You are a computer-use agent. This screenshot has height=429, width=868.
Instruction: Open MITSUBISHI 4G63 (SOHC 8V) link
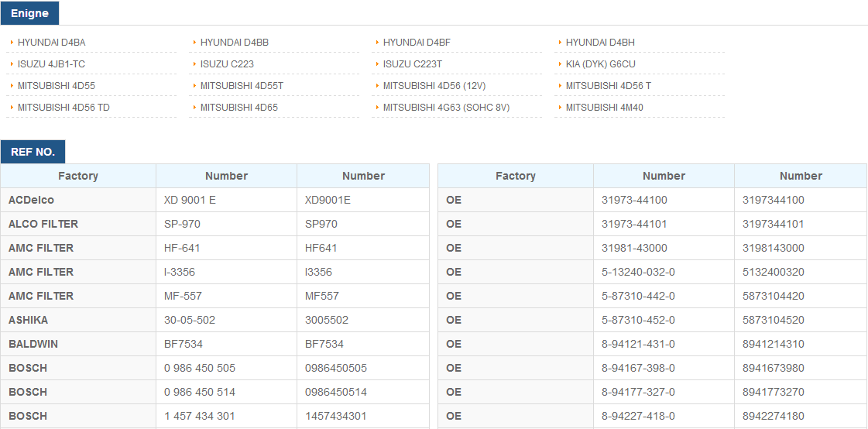(x=446, y=107)
